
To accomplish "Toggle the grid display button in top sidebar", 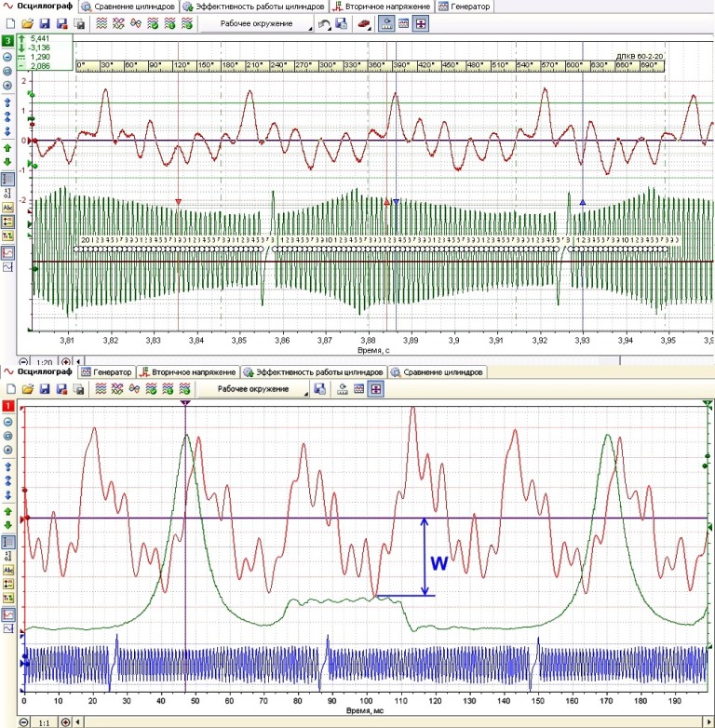I will point(7,180).
